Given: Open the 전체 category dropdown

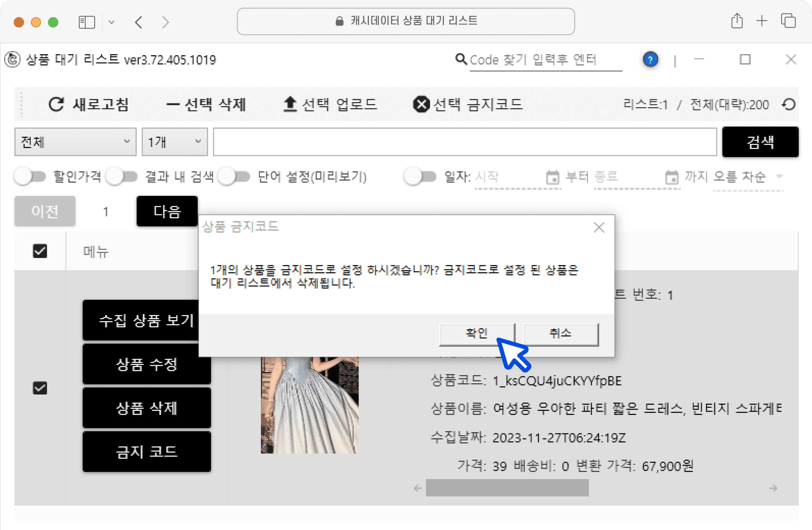Looking at the screenshot, I should tap(75, 142).
